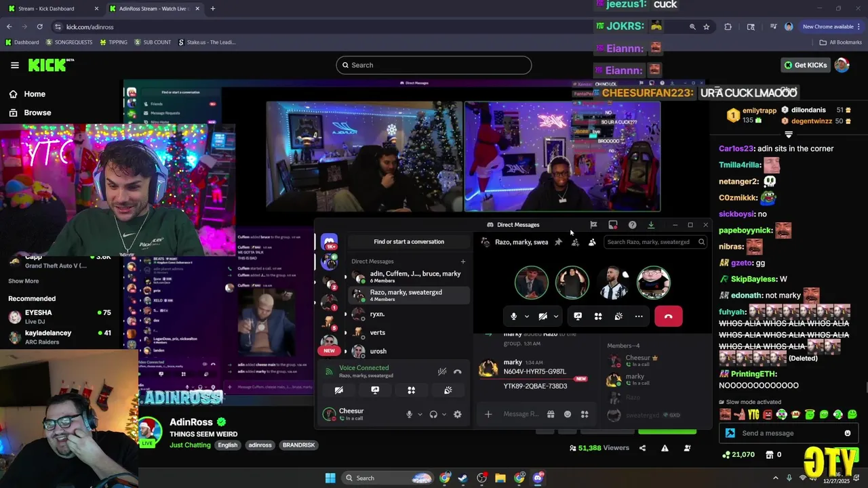Open Discord help question mark

pyautogui.click(x=632, y=225)
